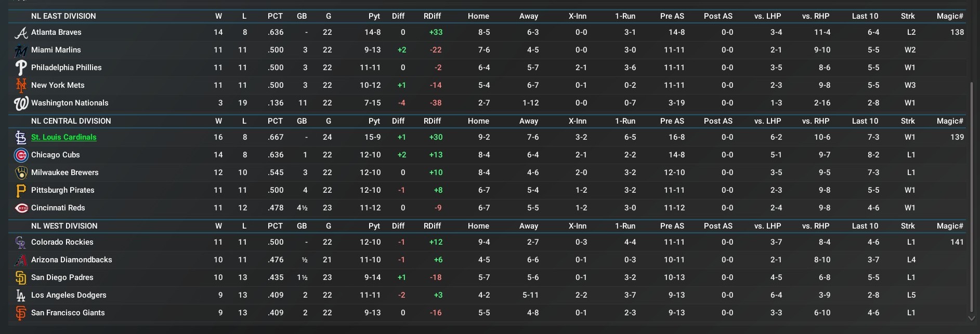Screen dimensions: 980x334
Task: Click the Chicago Cubs logo icon
Action: [21, 155]
